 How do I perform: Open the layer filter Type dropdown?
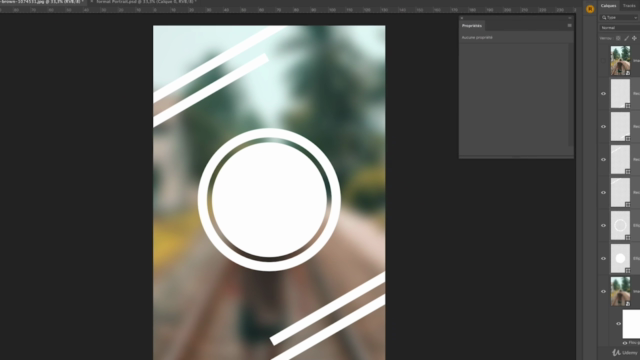(x=619, y=18)
